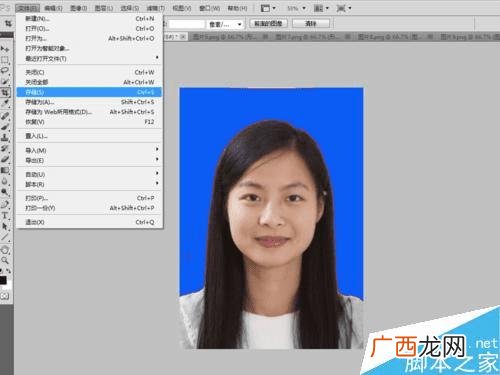Select the Gradient tool

pyautogui.click(x=5, y=170)
